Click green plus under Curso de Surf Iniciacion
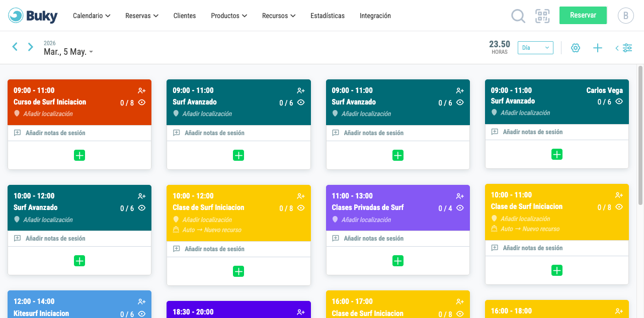This screenshot has height=318, width=644. (79, 155)
